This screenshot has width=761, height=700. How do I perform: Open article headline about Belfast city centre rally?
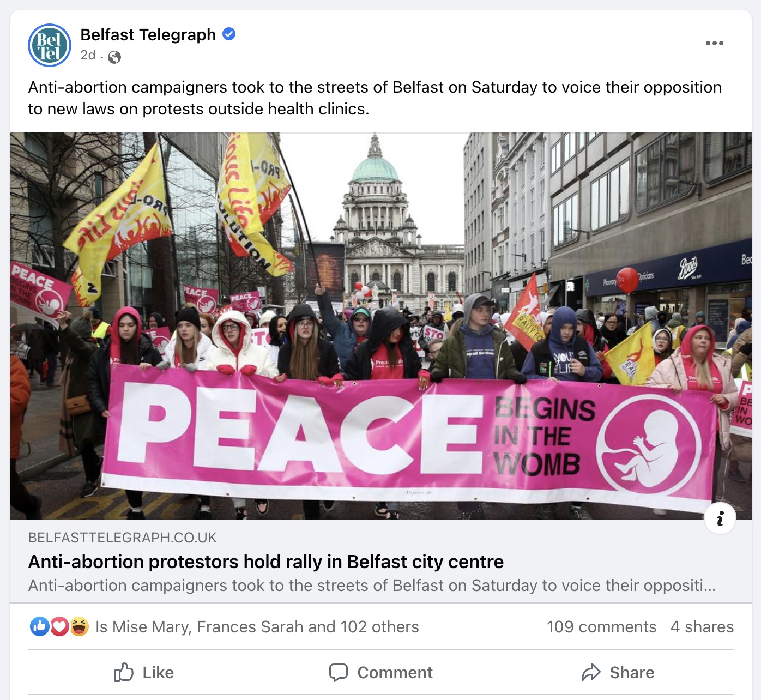click(x=266, y=562)
